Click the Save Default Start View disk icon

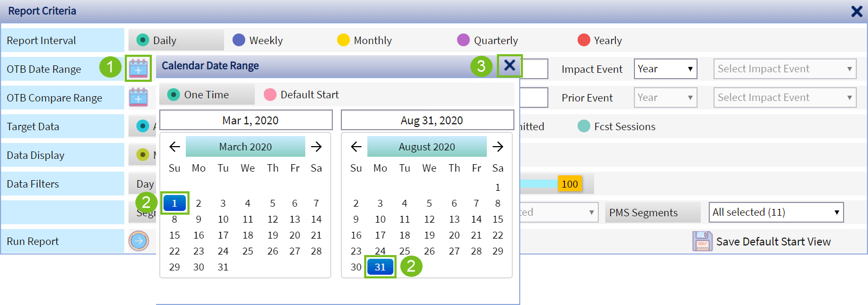pyautogui.click(x=702, y=241)
